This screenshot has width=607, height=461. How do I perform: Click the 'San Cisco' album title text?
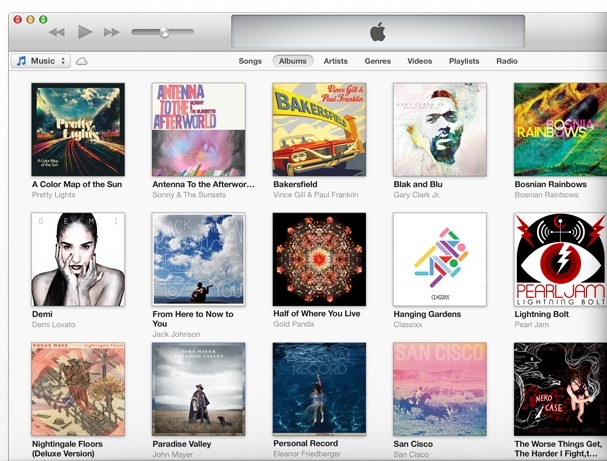[413, 444]
